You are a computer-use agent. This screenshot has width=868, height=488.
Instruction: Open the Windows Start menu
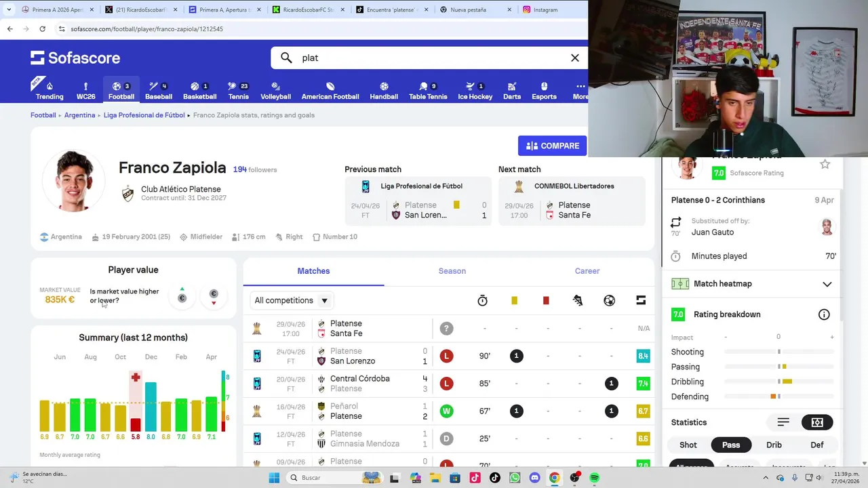point(274,478)
